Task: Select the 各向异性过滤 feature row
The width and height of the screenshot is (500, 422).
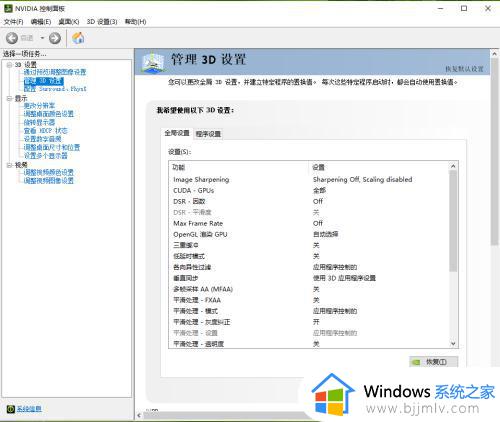Action: [x=309, y=267]
